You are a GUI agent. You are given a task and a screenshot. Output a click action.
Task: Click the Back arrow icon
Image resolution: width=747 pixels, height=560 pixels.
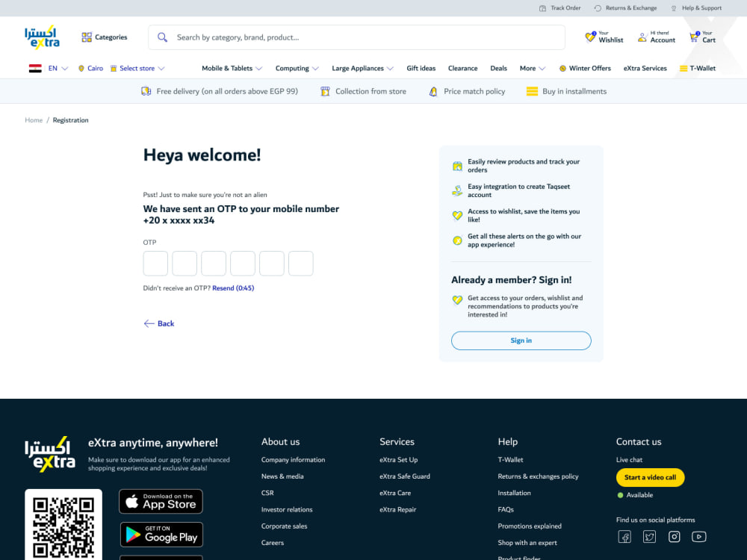coord(149,324)
